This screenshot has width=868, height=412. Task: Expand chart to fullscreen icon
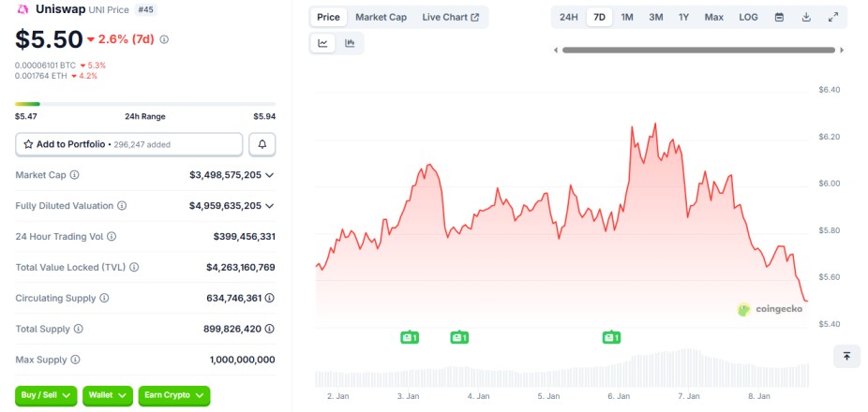833,17
